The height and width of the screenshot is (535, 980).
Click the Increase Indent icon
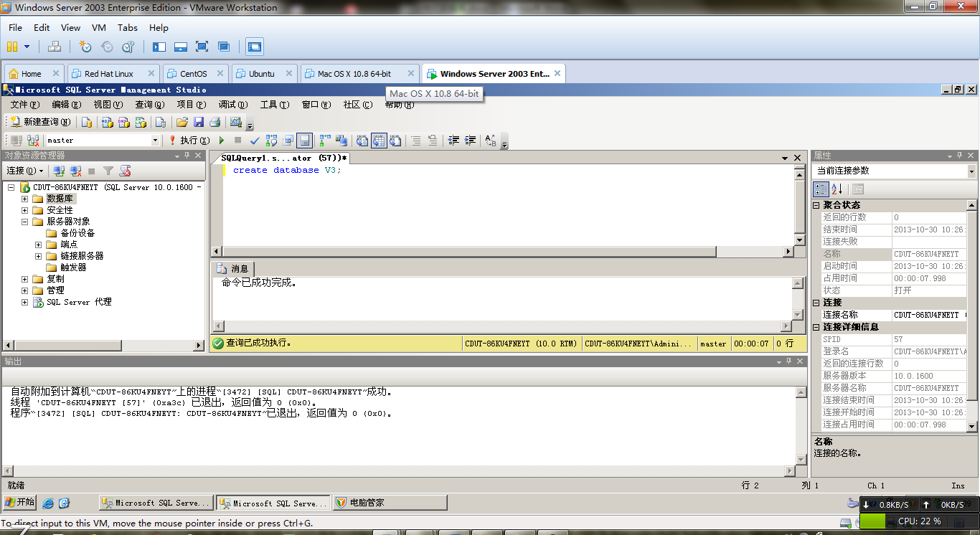pyautogui.click(x=470, y=141)
